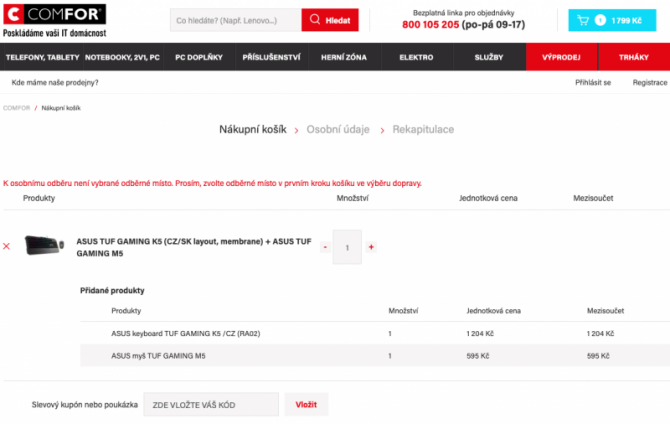Decrease product quantity with minus button

click(325, 246)
